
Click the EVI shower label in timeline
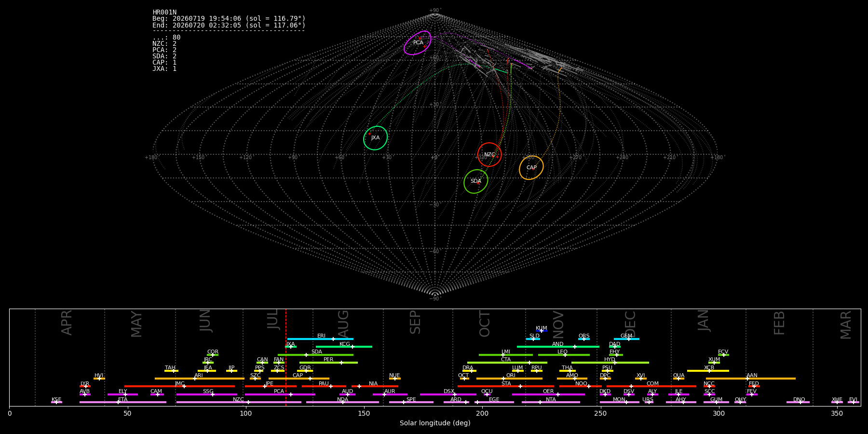853,400
